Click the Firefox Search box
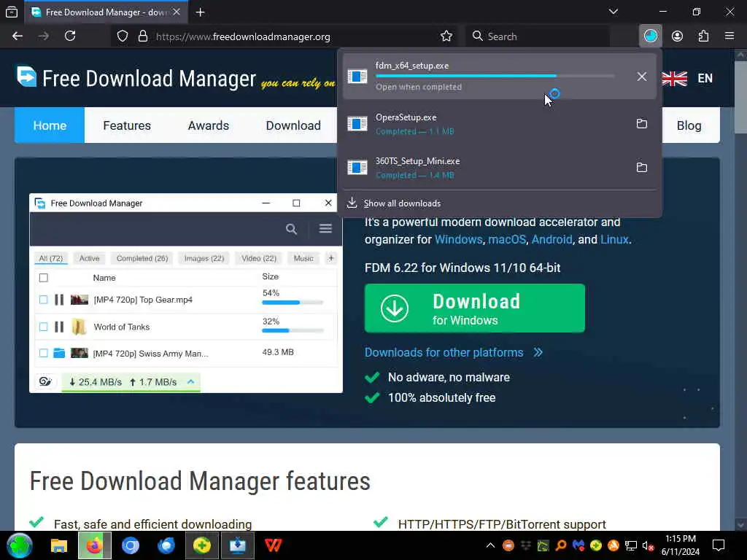Viewport: 747px width, 560px height. 537,36
